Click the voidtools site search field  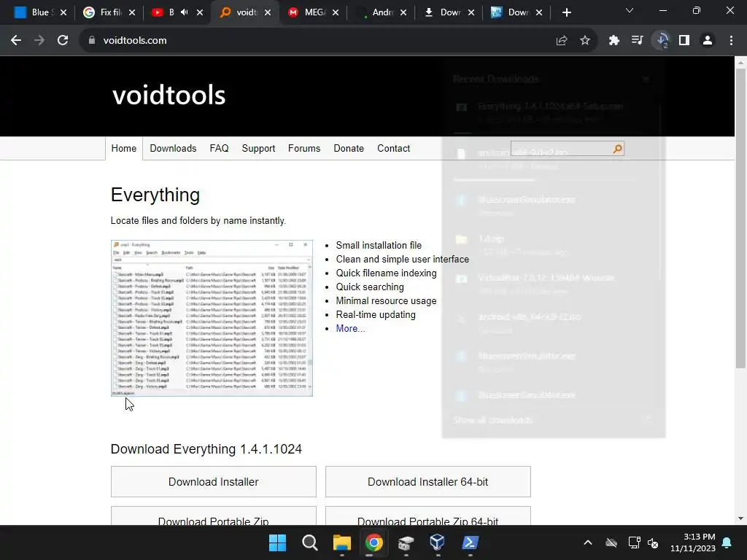[561, 149]
